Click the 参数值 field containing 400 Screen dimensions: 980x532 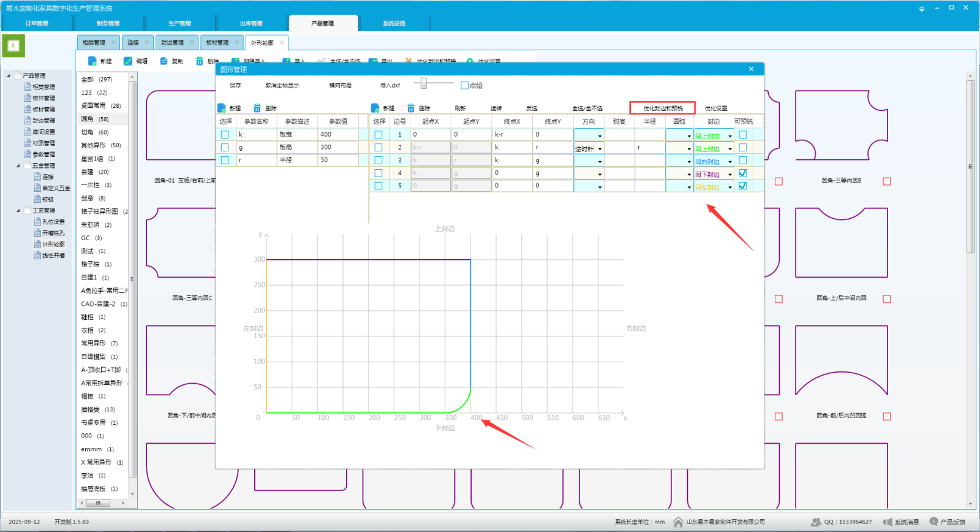[x=337, y=134]
